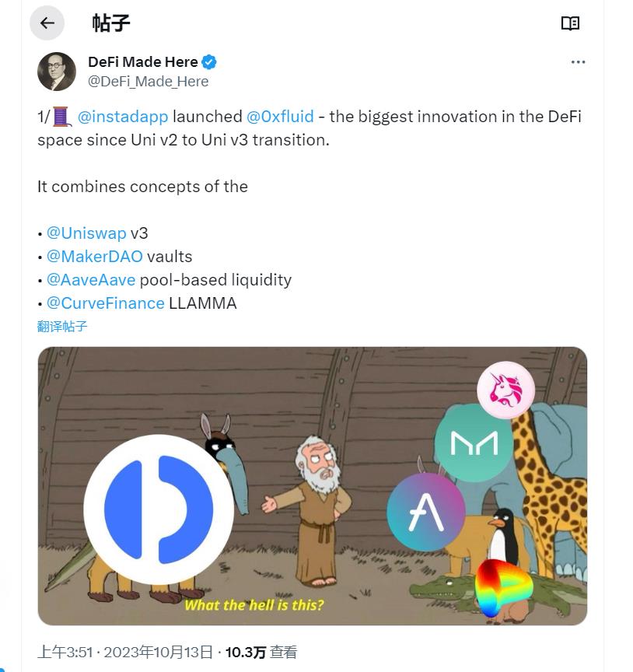Open the @0xfluid mention
The image size is (633, 672).
[x=280, y=117]
